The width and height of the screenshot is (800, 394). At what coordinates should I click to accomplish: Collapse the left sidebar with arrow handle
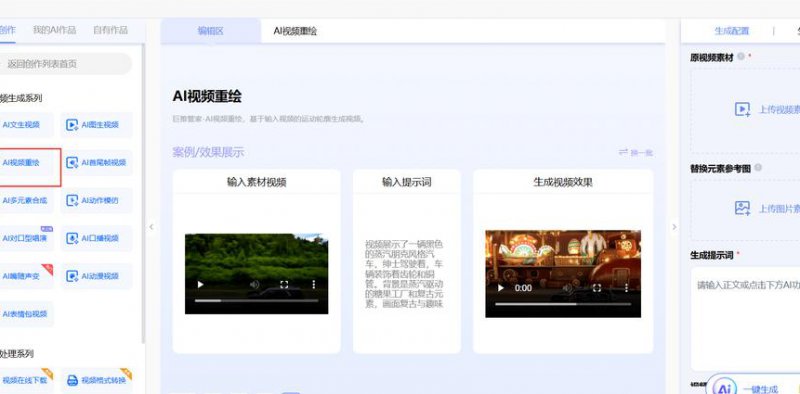pyautogui.click(x=151, y=227)
